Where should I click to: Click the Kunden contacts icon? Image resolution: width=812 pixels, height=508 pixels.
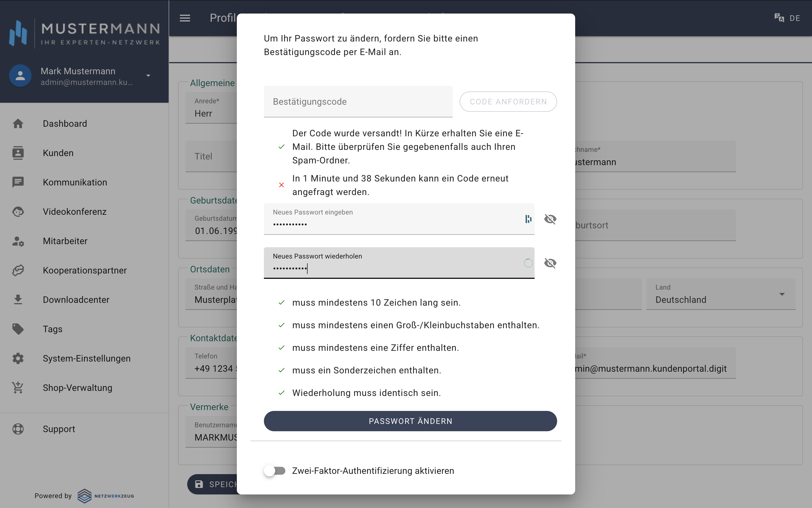(18, 153)
